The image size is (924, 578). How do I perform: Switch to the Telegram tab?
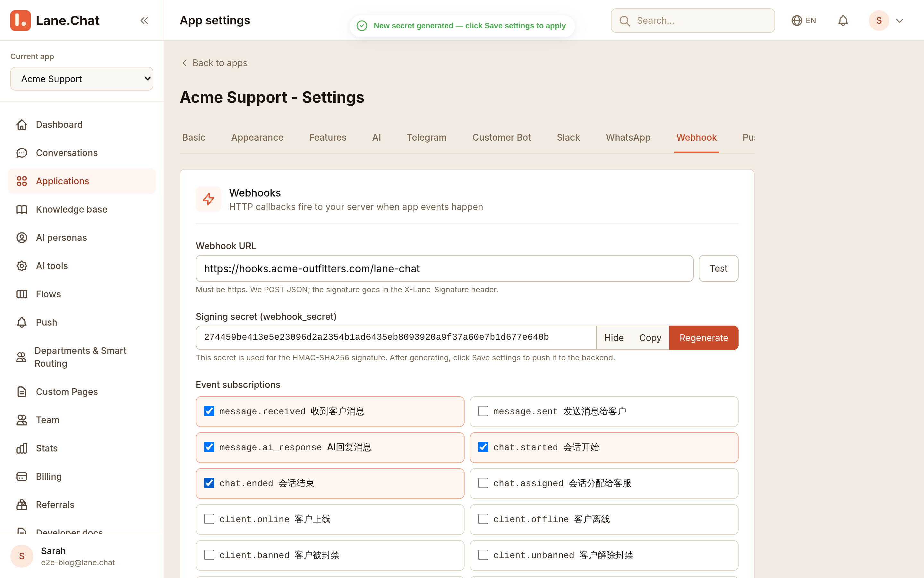(426, 138)
